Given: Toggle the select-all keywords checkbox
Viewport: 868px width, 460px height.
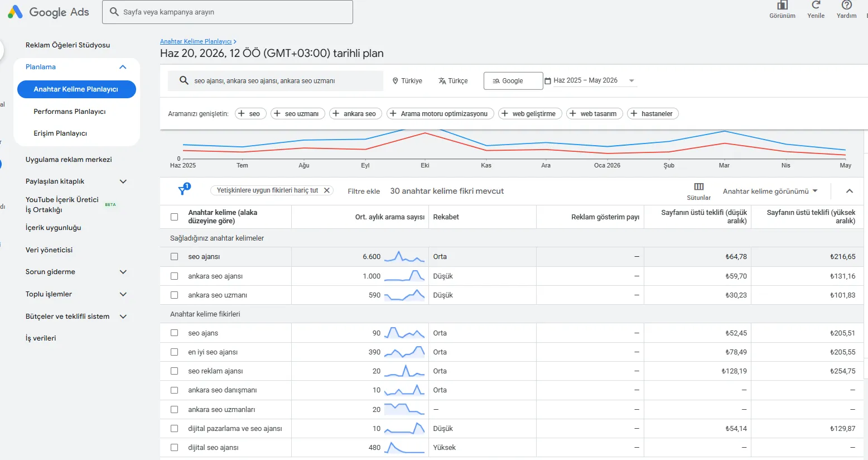Looking at the screenshot, I should pyautogui.click(x=174, y=217).
